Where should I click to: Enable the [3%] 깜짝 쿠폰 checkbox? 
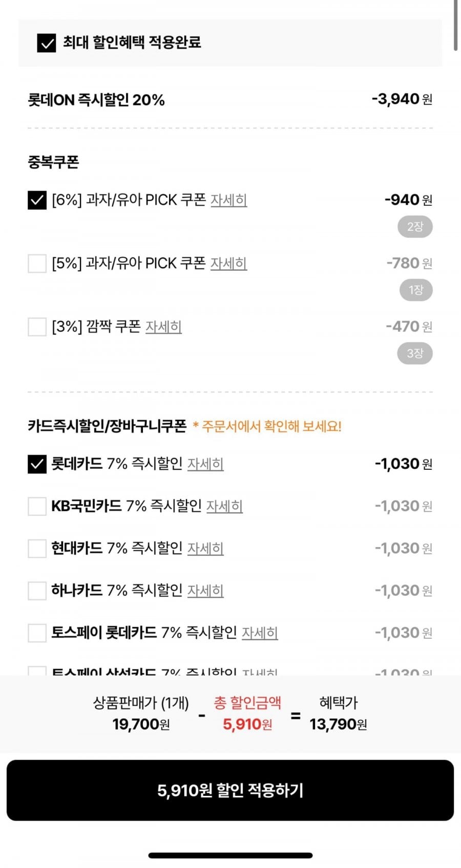coord(37,327)
